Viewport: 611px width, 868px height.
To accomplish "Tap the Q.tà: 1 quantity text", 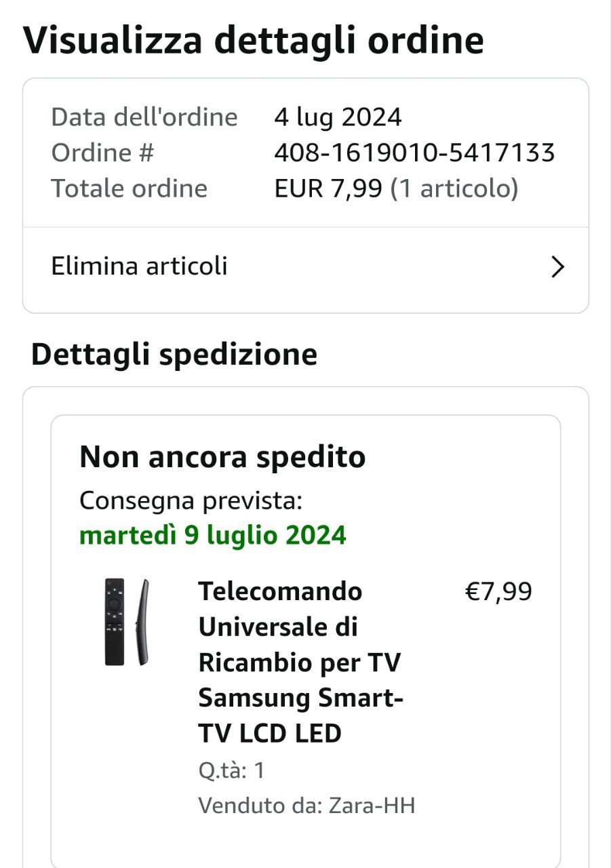I will 231,770.
